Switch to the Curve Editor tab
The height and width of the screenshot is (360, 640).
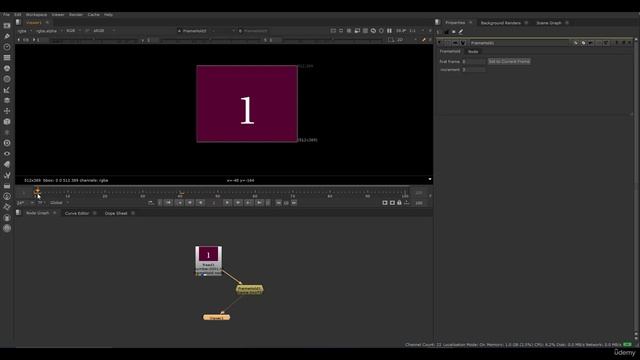[77, 213]
